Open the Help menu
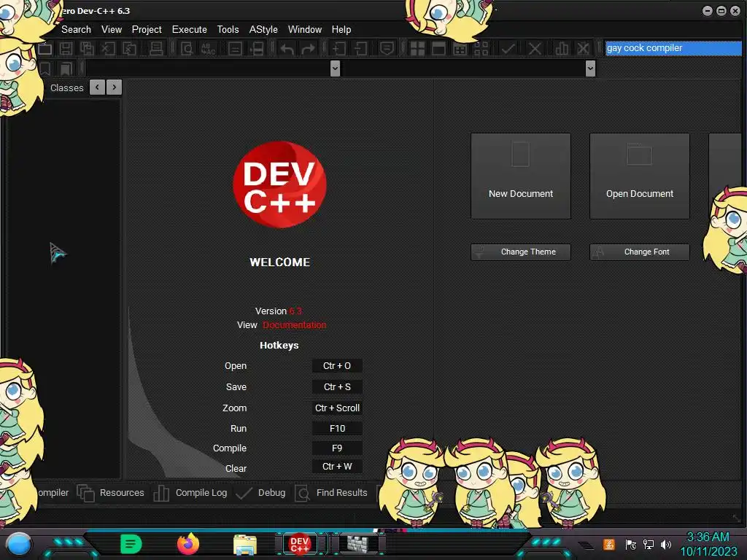 [341, 29]
